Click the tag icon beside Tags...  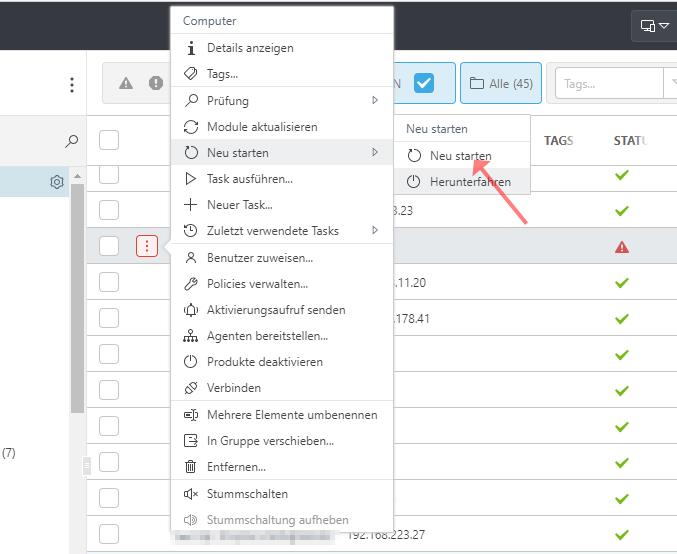click(191, 74)
